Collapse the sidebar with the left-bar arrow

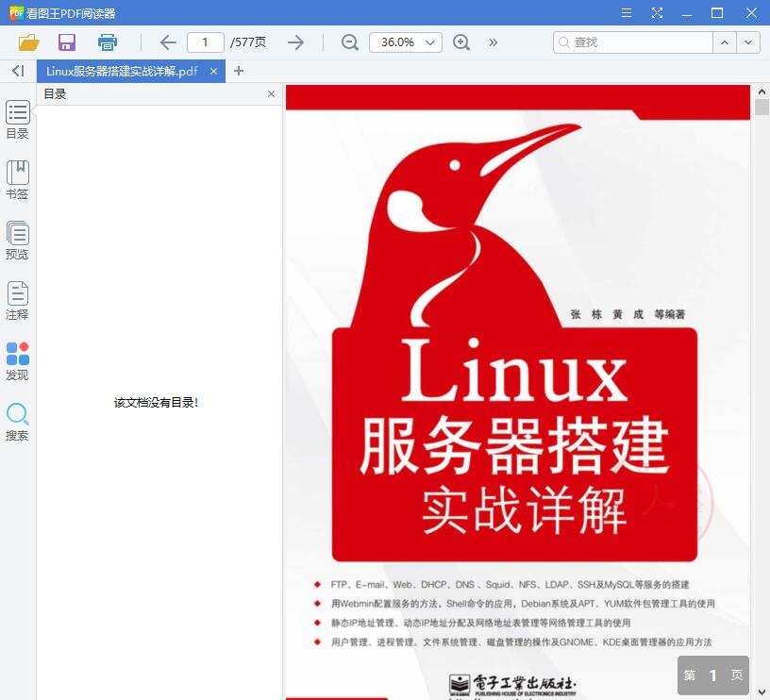tap(18, 71)
